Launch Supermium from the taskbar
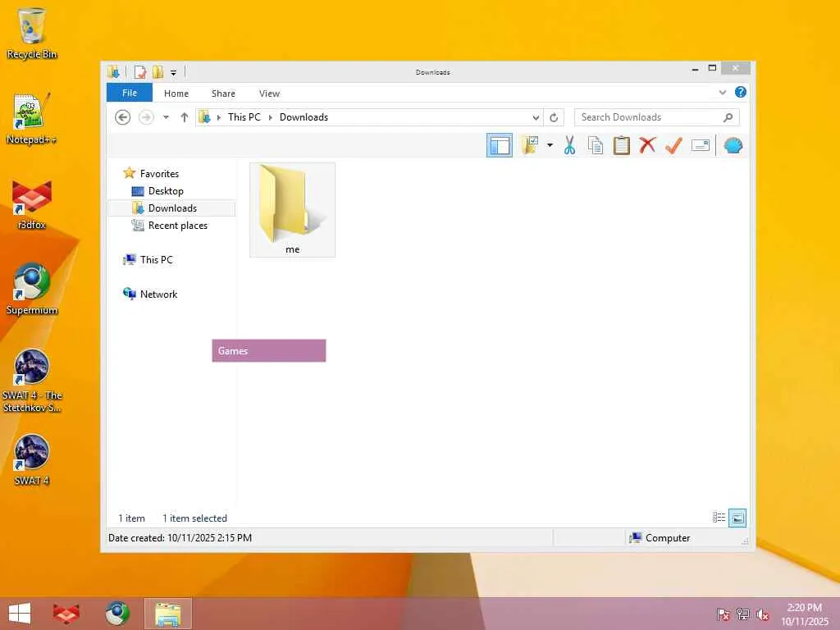Image resolution: width=840 pixels, height=630 pixels. [x=116, y=614]
